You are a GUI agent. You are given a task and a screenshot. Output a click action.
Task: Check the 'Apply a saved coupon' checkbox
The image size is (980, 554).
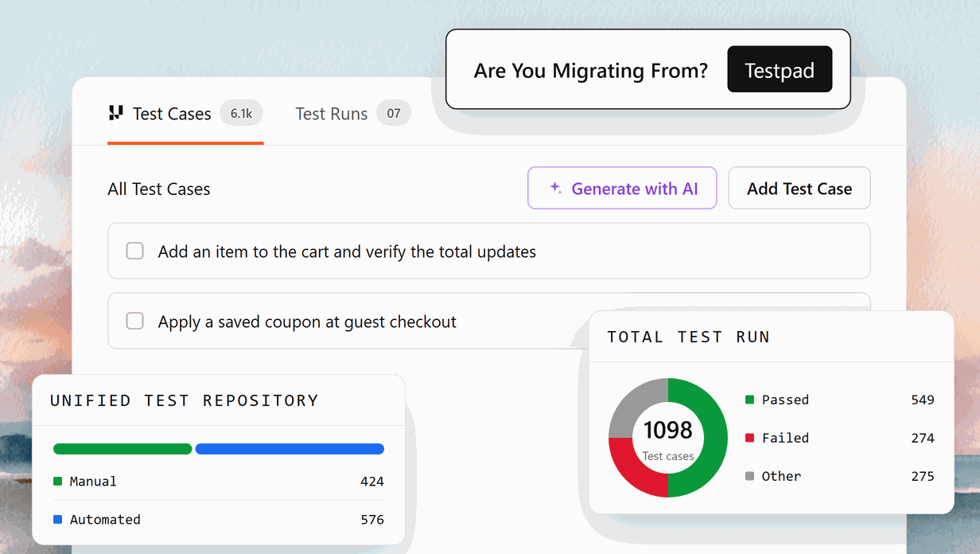[x=135, y=322]
